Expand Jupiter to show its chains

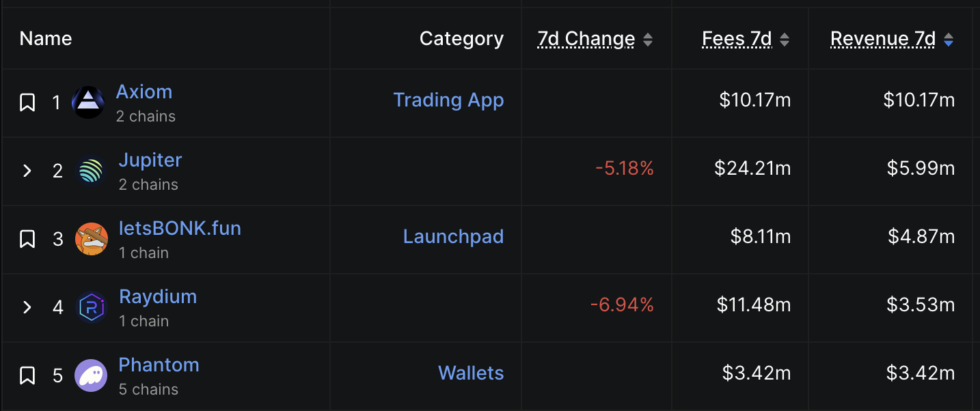pyautogui.click(x=27, y=171)
